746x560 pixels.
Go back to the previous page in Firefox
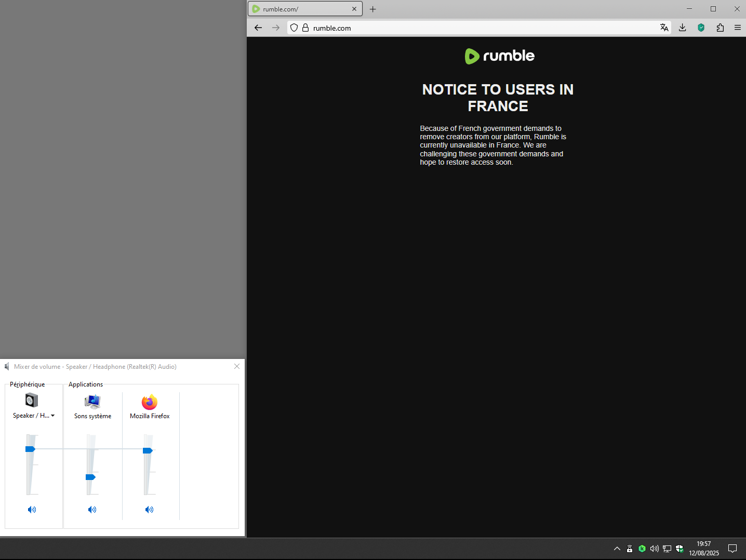pyautogui.click(x=258, y=28)
